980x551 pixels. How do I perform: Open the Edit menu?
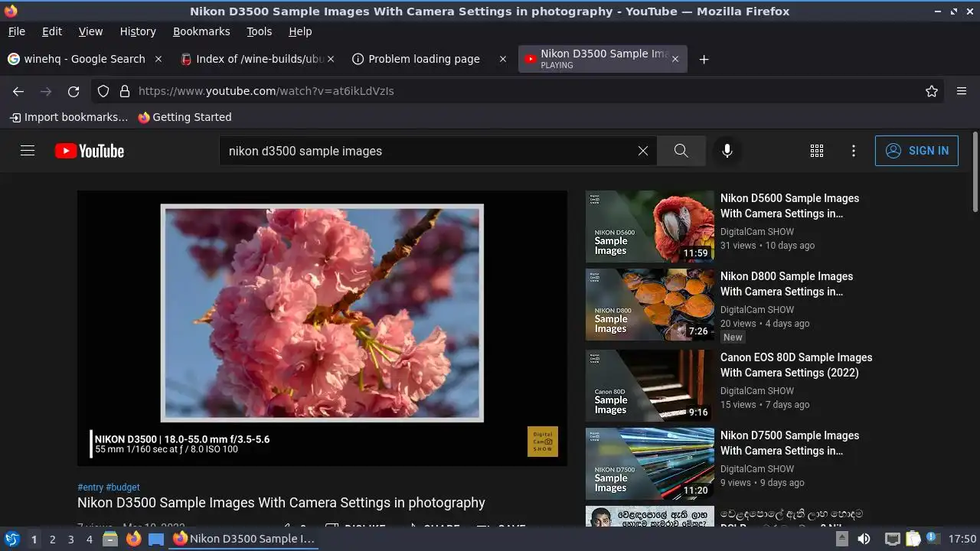tap(52, 31)
